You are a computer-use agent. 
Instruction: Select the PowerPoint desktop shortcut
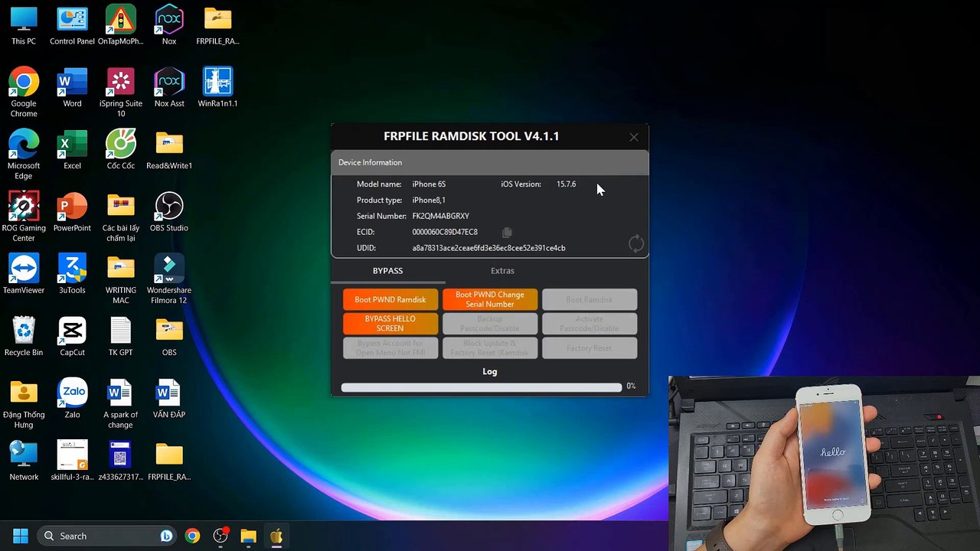[72, 212]
